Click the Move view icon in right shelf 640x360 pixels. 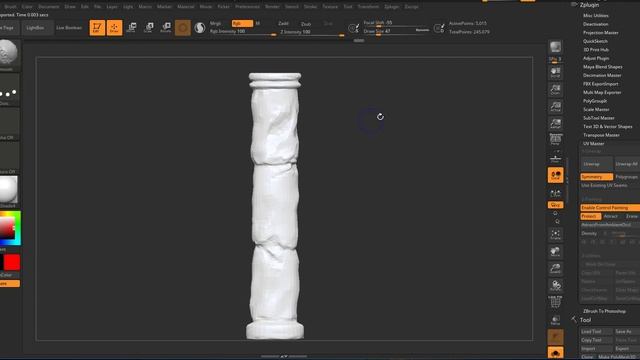pyautogui.click(x=555, y=251)
